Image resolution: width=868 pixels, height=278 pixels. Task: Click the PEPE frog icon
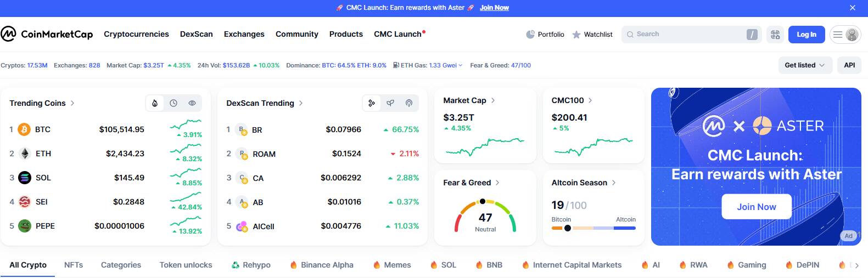(25, 226)
